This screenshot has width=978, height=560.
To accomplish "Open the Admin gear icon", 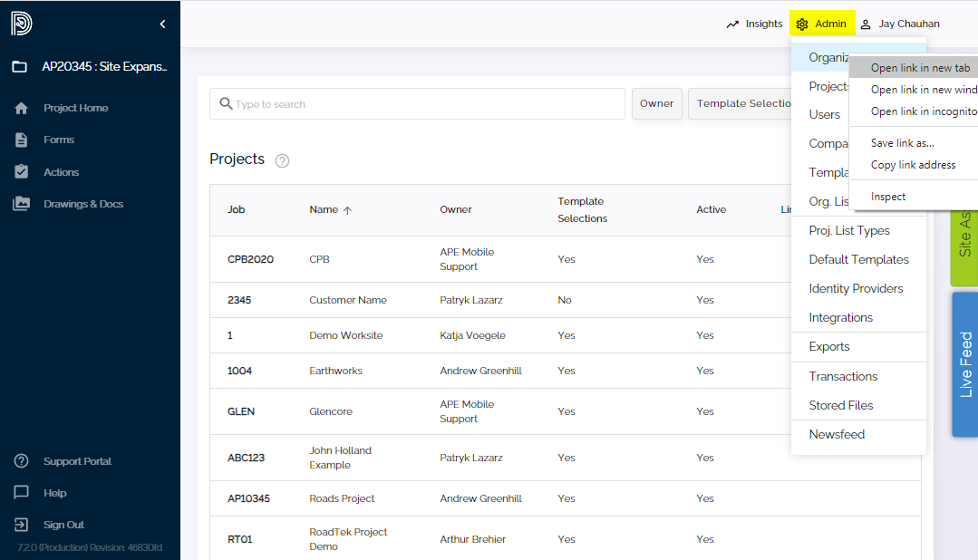I will pos(801,24).
